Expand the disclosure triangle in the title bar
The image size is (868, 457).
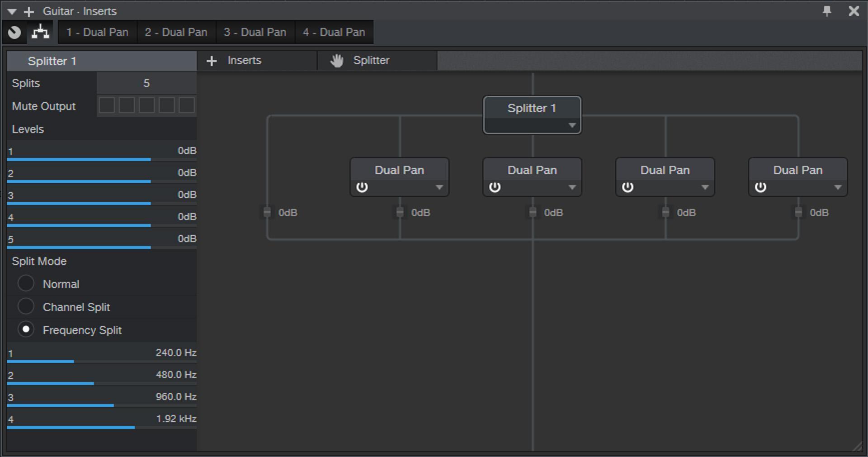tap(12, 11)
